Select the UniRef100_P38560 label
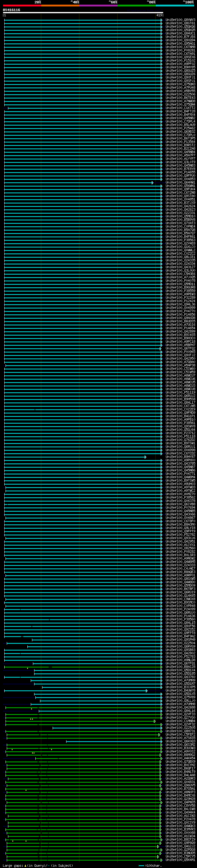The height and width of the screenshot is (868, 197). [x=180, y=619]
